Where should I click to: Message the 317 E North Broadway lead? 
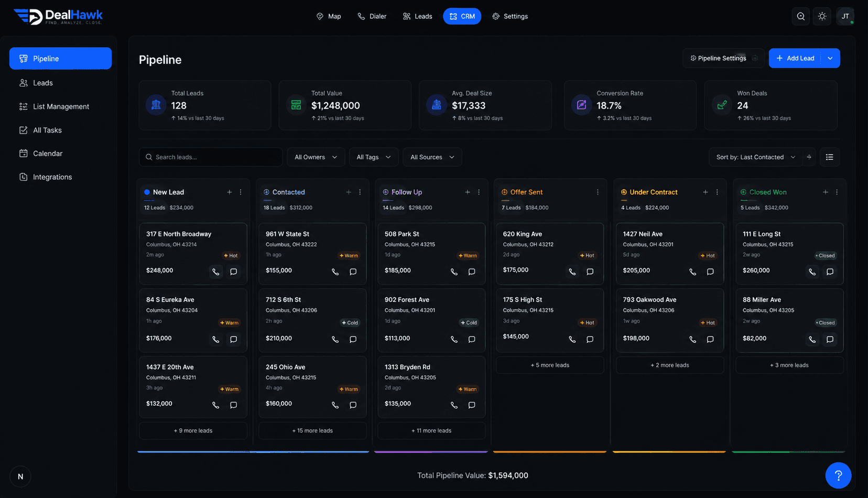click(234, 272)
